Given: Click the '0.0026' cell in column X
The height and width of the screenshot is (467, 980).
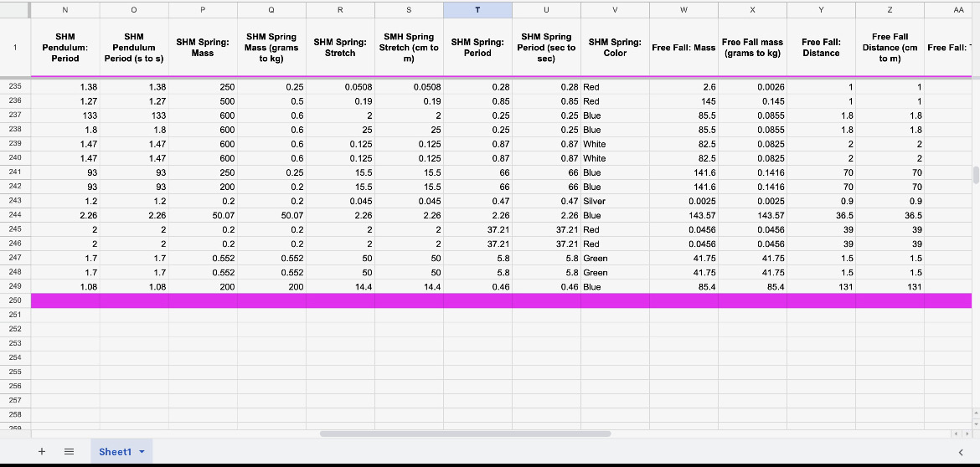Looking at the screenshot, I should pyautogui.click(x=753, y=87).
